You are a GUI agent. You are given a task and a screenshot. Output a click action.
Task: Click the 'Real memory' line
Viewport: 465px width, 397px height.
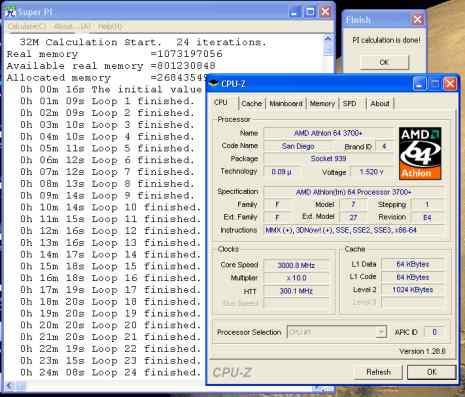click(x=114, y=54)
